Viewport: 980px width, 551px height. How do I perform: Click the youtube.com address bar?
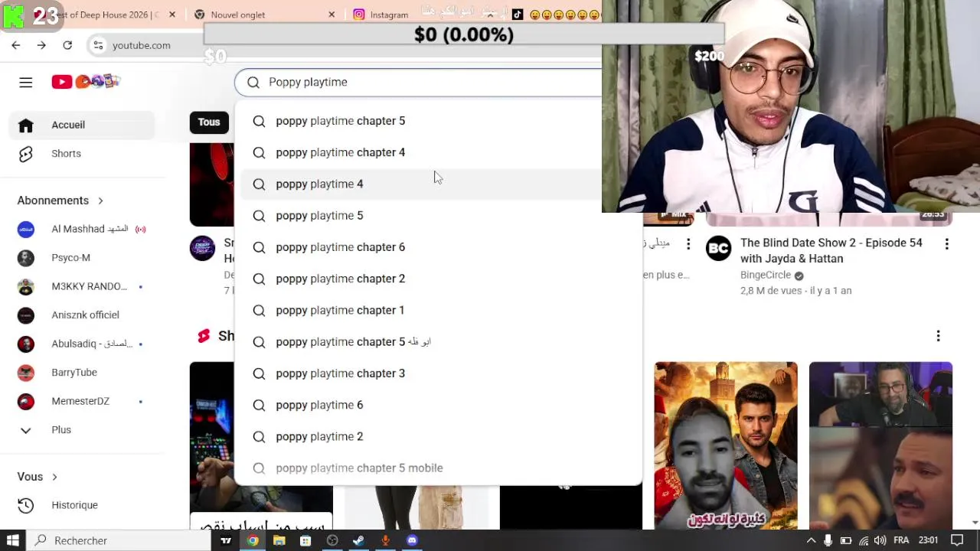point(141,45)
